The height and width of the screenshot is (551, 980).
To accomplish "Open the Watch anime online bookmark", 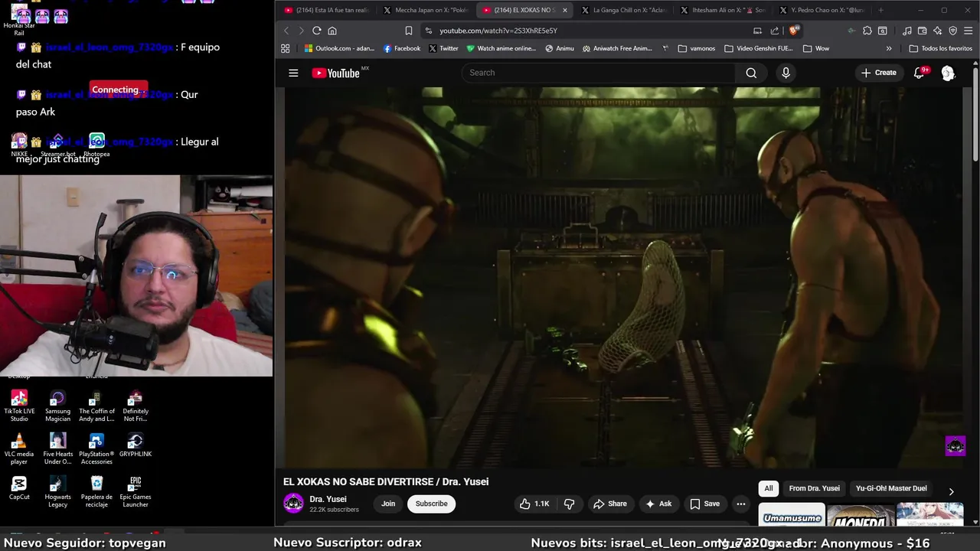I will 501,48.
